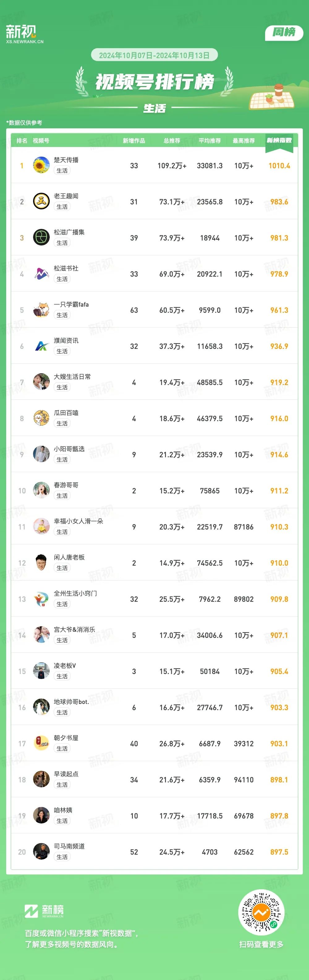This screenshot has height=980, width=309.
Task: Open 全州生活小窍门 colorful logo avatar
Action: point(41,599)
